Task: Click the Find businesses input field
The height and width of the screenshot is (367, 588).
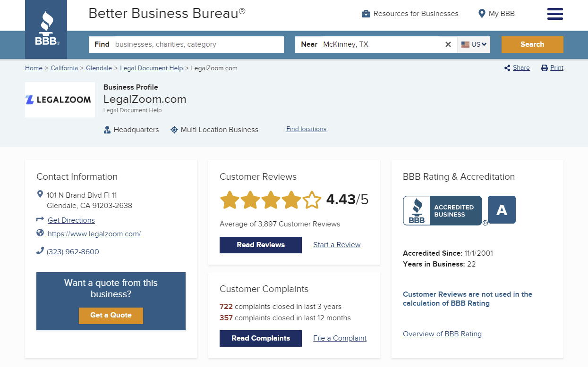Action: click(186, 44)
